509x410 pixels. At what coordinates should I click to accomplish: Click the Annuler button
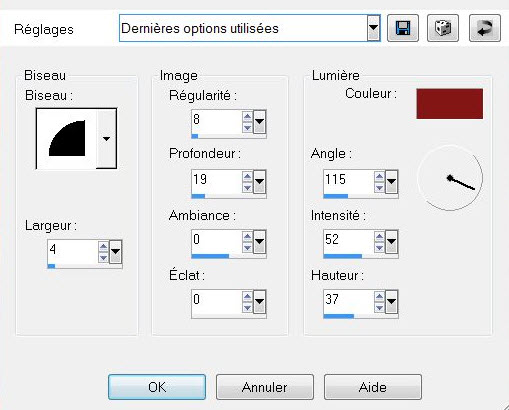tap(265, 387)
